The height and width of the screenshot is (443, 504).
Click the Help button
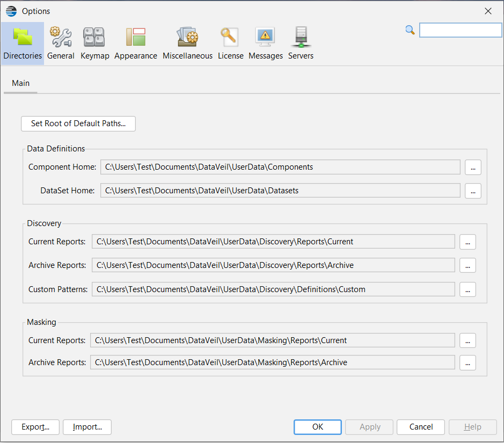(472, 427)
